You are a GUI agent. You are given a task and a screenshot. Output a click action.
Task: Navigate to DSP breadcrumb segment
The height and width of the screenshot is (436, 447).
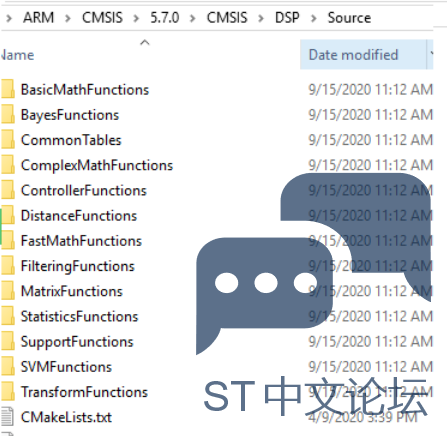click(x=287, y=17)
